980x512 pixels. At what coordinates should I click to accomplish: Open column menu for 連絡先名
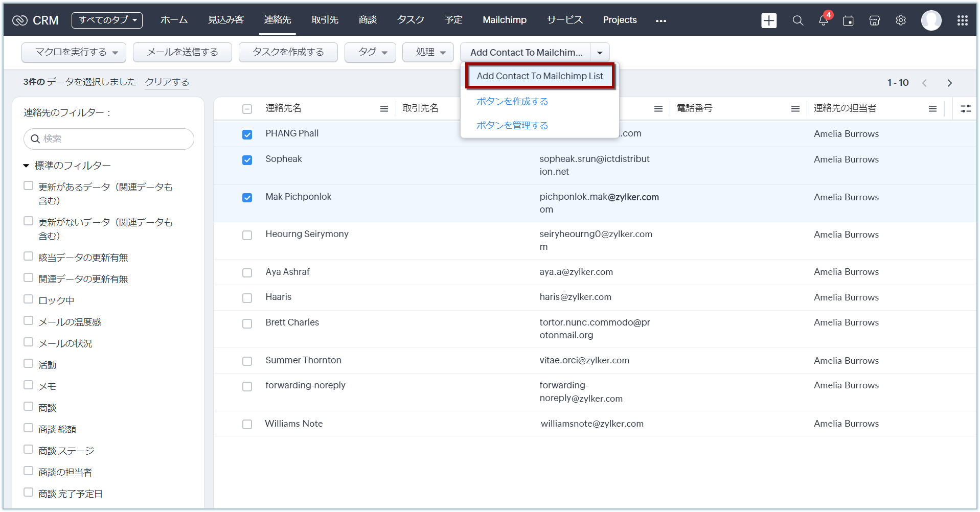[384, 109]
